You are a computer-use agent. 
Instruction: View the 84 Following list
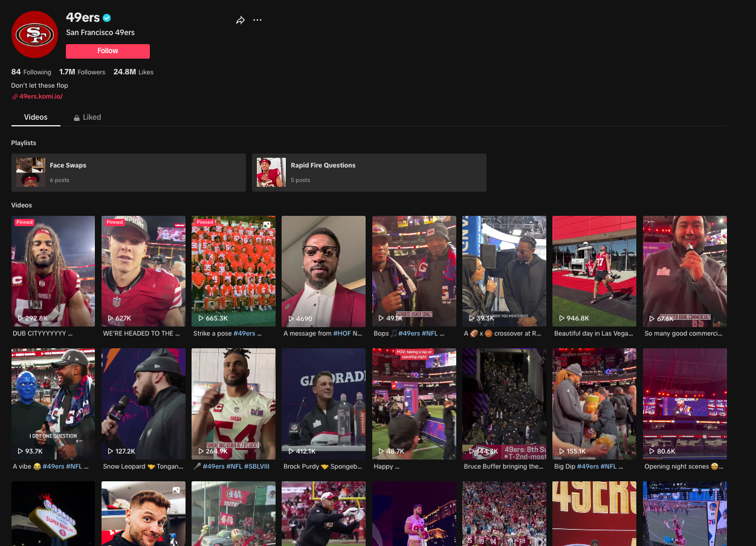point(31,72)
